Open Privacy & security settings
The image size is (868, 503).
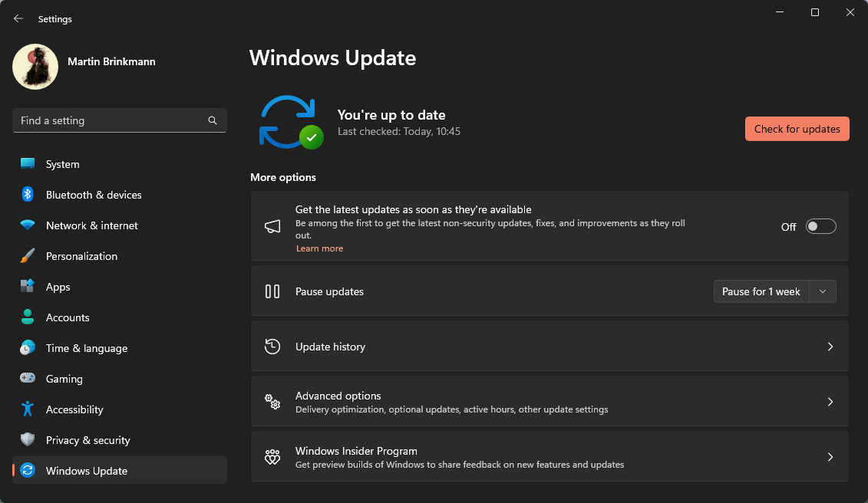(120, 440)
